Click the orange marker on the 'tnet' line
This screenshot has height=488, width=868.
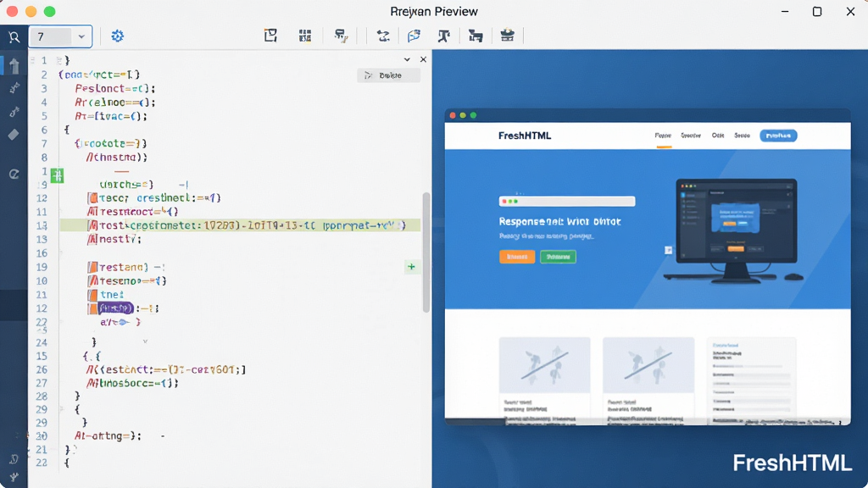pyautogui.click(x=93, y=294)
